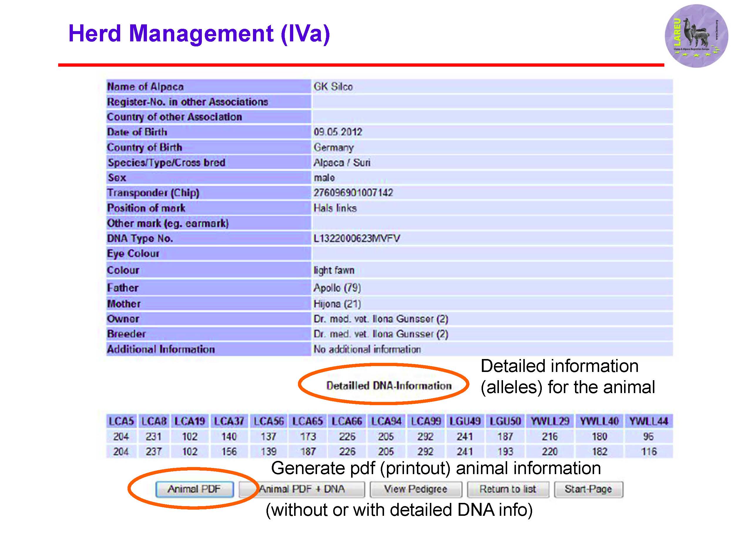Click the LCA65 column header

coord(308,421)
